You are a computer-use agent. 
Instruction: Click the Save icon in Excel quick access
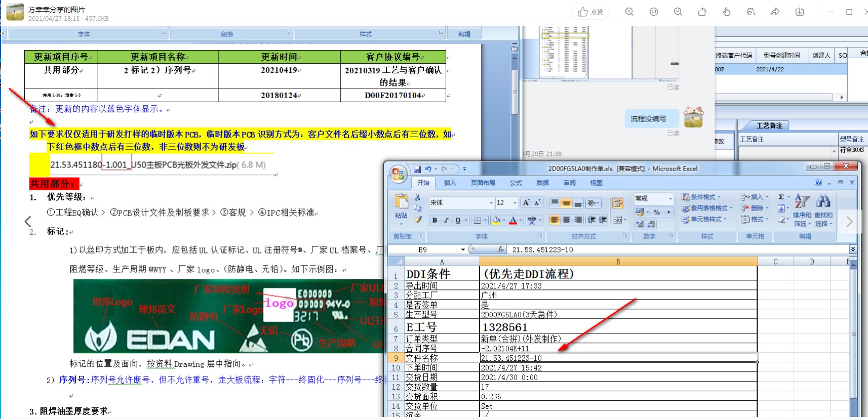tap(417, 169)
